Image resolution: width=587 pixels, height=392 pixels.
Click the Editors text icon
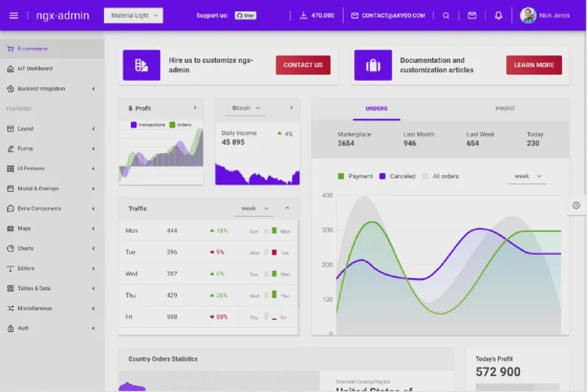click(x=10, y=269)
